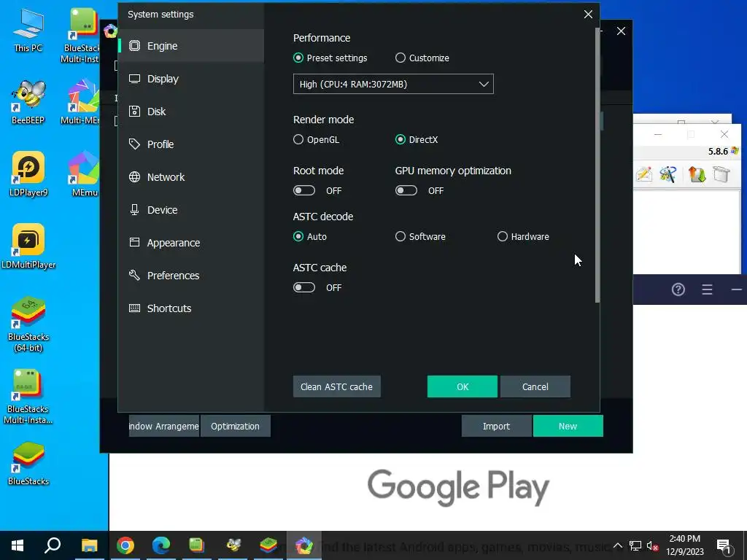This screenshot has height=560, width=747.
Task: Switch to the Device settings section
Action: coord(191,210)
